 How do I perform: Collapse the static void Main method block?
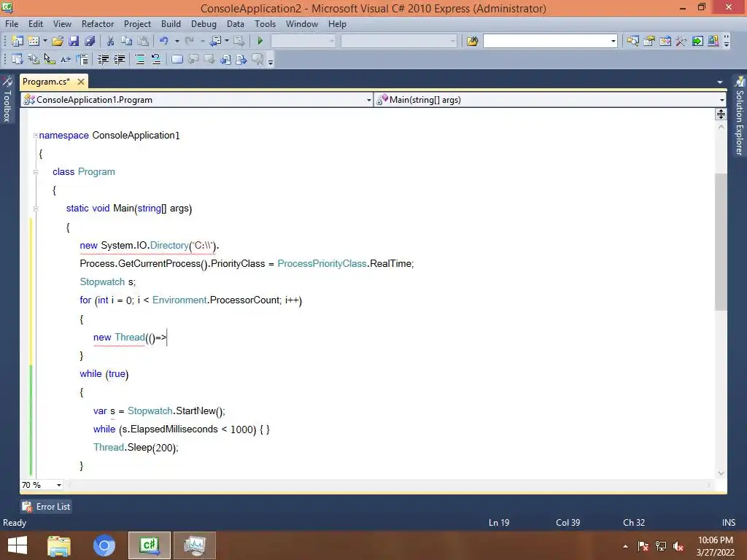36,209
